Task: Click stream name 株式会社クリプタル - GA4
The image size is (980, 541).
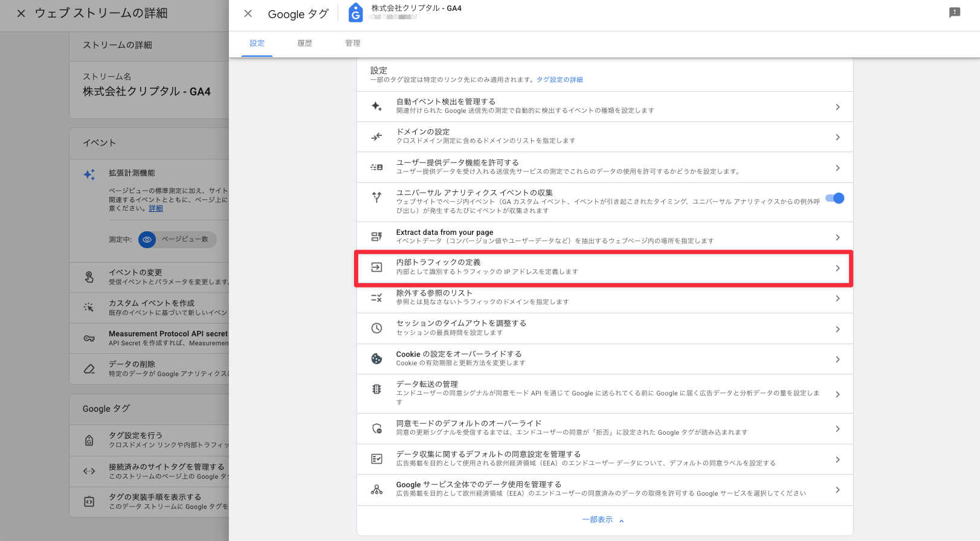Action: (147, 92)
